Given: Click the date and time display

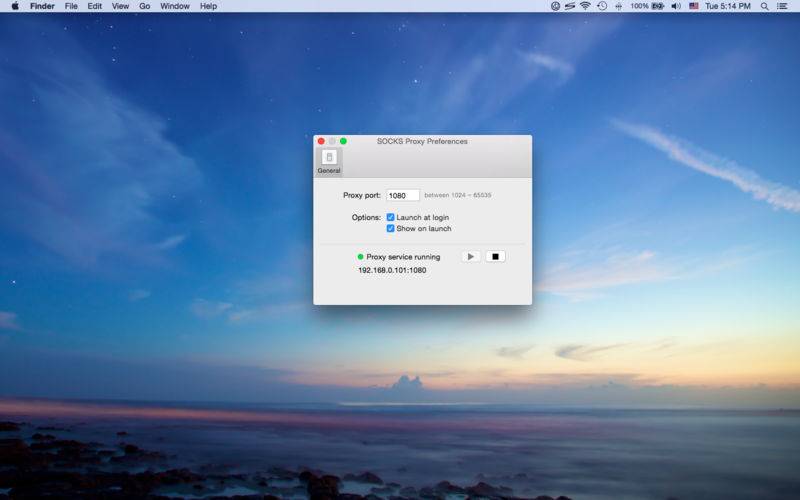Looking at the screenshot, I should coord(727,6).
